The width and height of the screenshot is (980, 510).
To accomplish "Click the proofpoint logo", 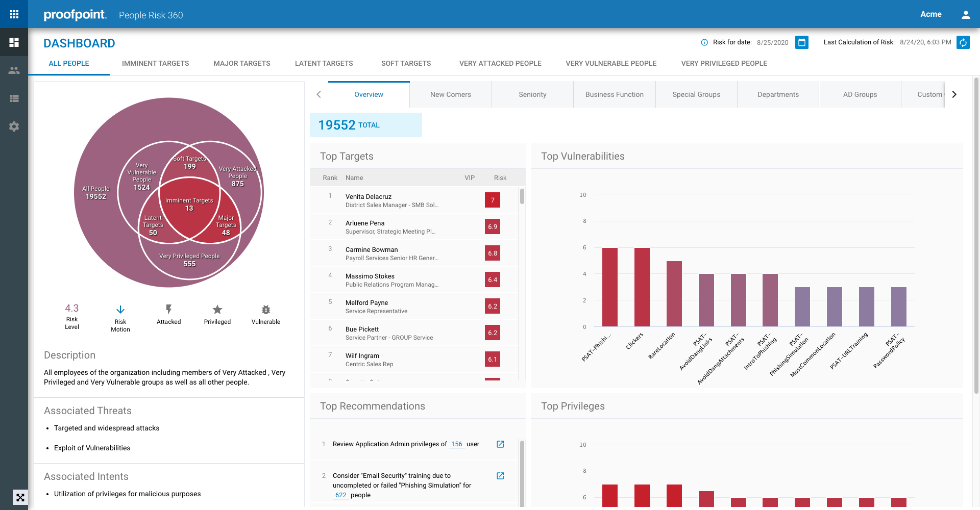I will tap(75, 15).
